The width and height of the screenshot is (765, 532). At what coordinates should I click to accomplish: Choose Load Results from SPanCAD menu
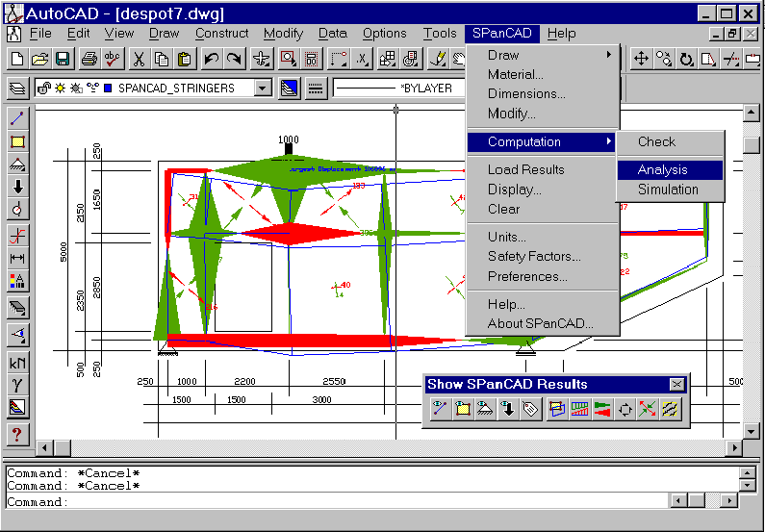(x=543, y=169)
